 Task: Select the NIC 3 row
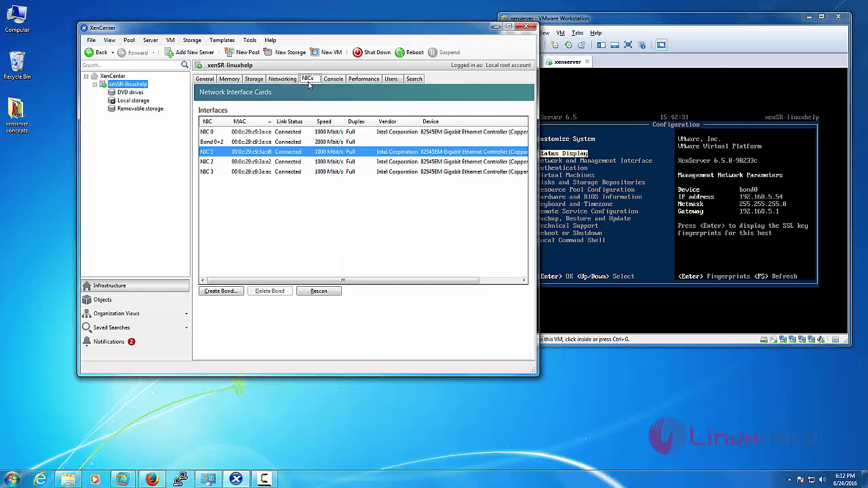pyautogui.click(x=363, y=171)
